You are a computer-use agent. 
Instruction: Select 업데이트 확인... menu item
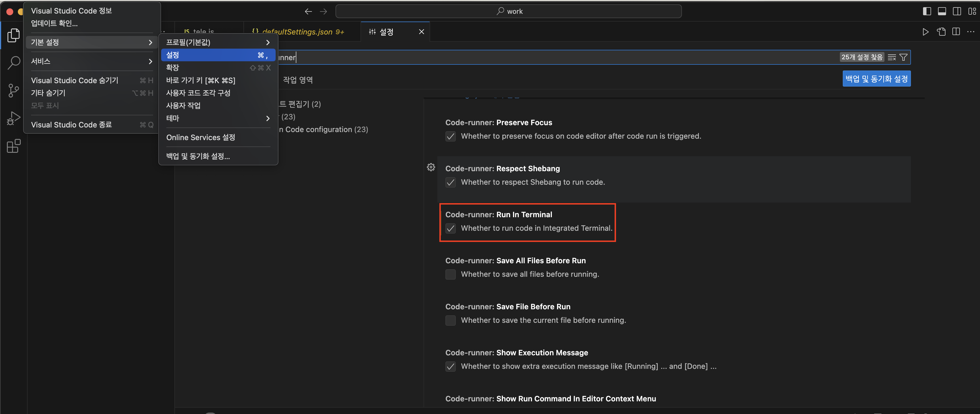(x=92, y=23)
